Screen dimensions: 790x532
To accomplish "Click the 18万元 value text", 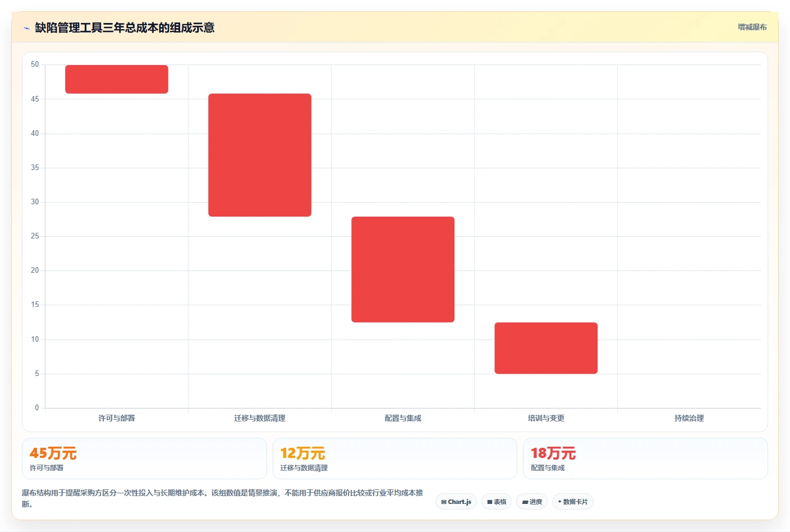I will [x=553, y=453].
